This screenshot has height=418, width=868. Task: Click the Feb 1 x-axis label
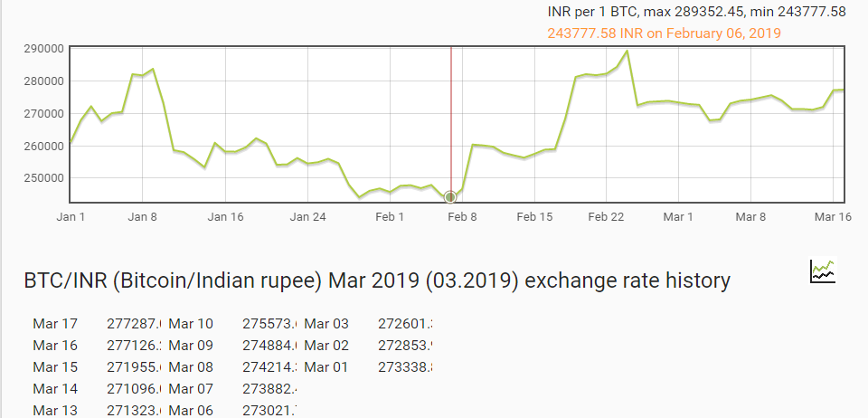390,217
